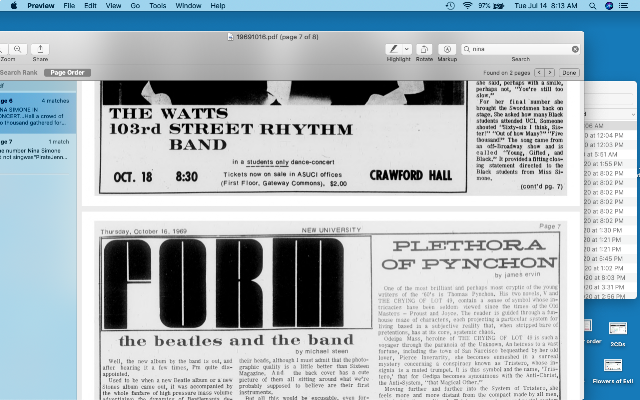This screenshot has height=400, width=640.
Task: Open Highlight color dropdown arrow
Action: coord(407,49)
